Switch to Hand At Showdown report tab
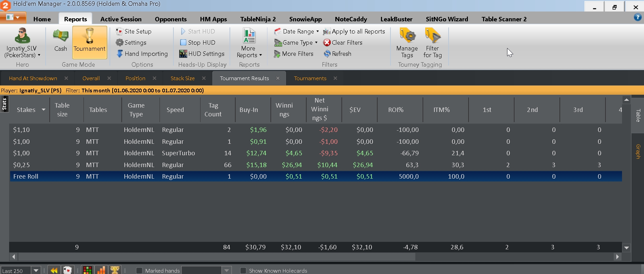This screenshot has width=644, height=274. tap(33, 78)
